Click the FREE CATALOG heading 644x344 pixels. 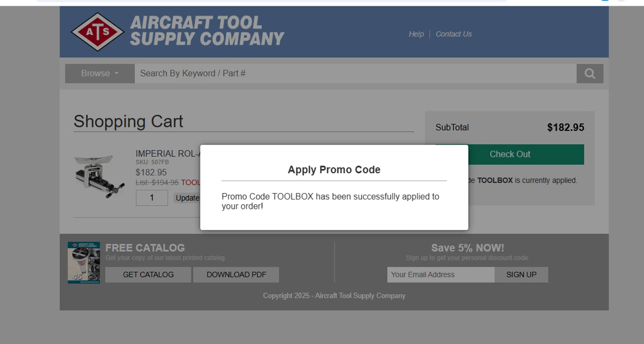click(x=145, y=248)
